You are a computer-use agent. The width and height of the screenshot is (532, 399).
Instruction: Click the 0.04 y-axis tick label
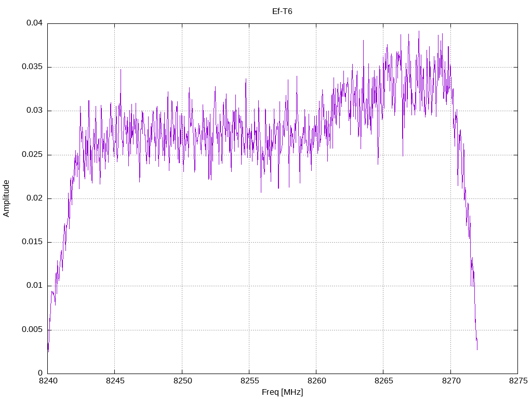click(x=35, y=23)
